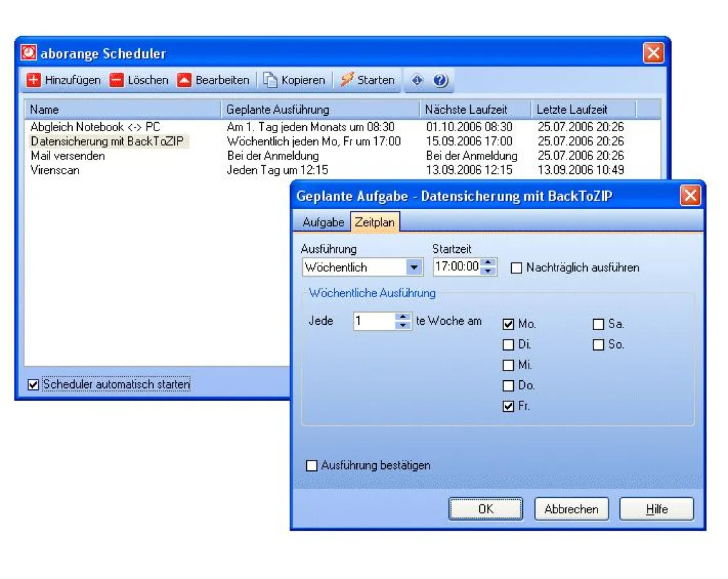The height and width of the screenshot is (579, 728).
Task: Enable Nachträglich ausführen option
Action: pyautogui.click(x=517, y=268)
